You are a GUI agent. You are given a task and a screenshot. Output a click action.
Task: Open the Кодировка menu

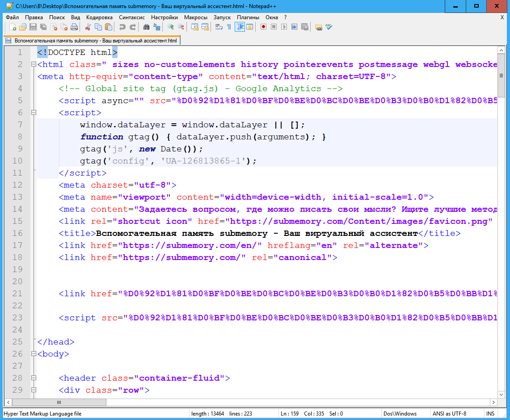99,17
